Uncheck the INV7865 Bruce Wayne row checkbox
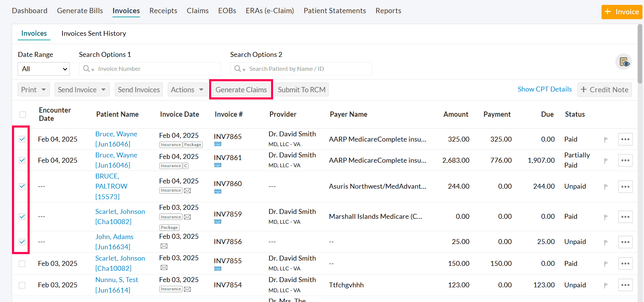 click(x=22, y=139)
